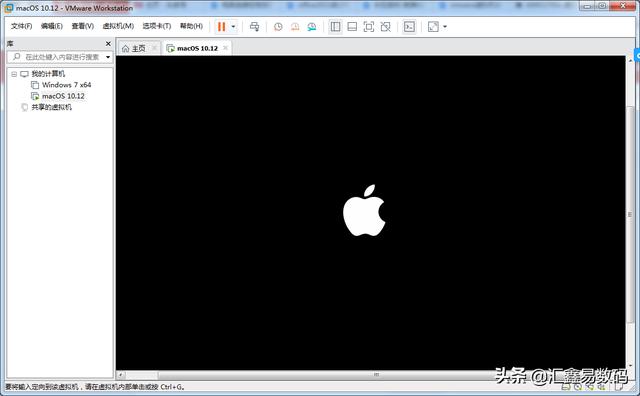The width and height of the screenshot is (640, 396).
Task: Select Windows 7 x64 virtual machine
Action: 67,85
